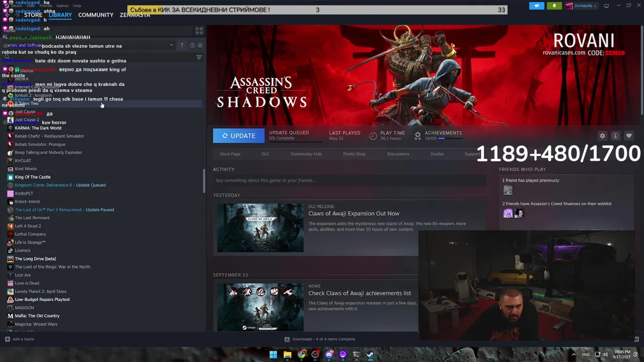This screenshot has height=362, width=644.
Task: Expand the Games and Software filter dropdown
Action: [x=171, y=45]
